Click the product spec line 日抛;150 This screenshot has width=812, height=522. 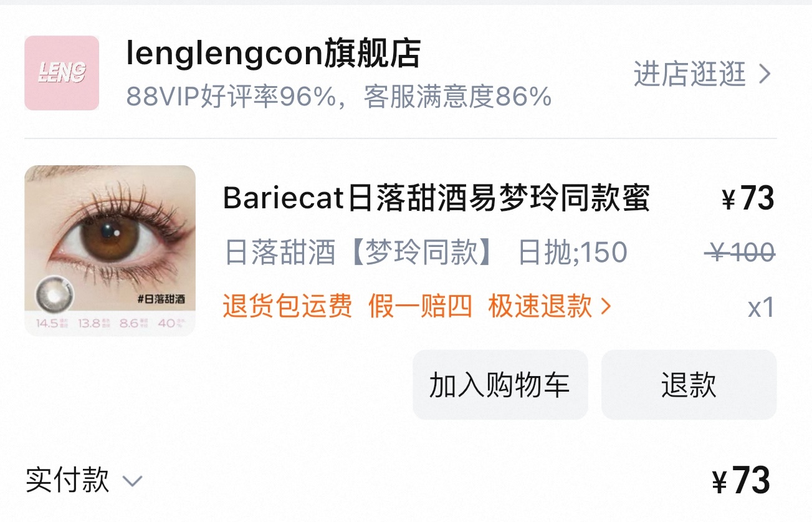tap(573, 253)
